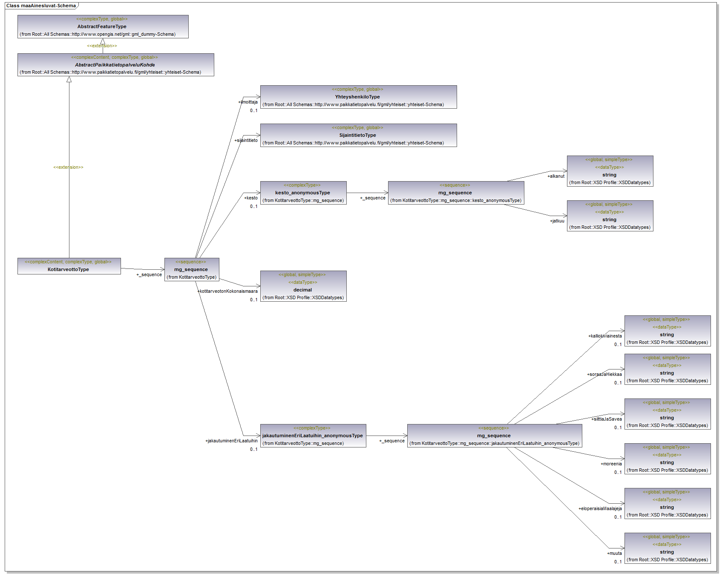
Task: Click the string box linked to kalliokiviainesta
Action: coord(668,331)
